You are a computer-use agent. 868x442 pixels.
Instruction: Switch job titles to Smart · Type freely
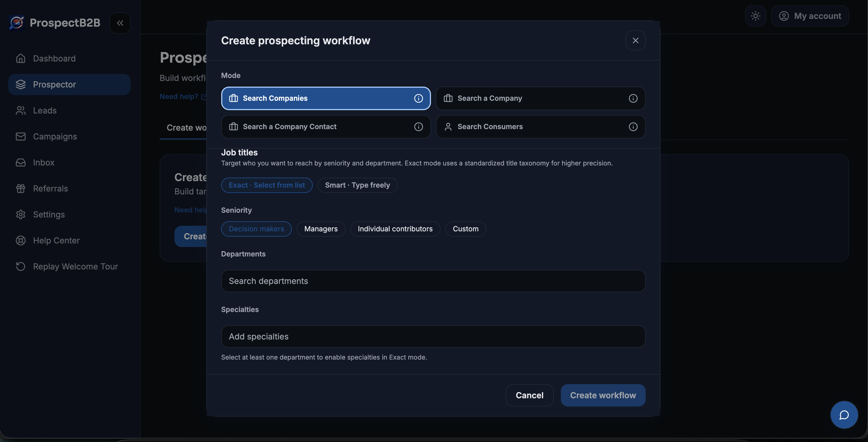tap(357, 185)
